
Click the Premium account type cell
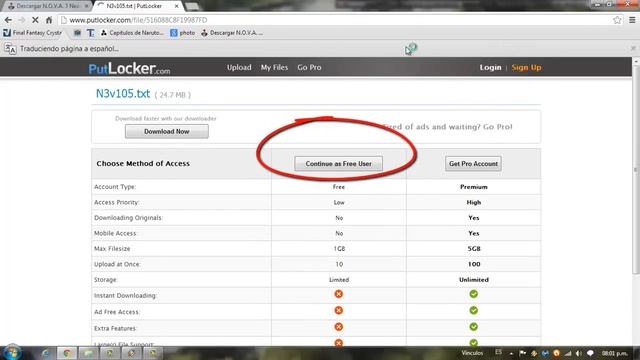click(473, 187)
